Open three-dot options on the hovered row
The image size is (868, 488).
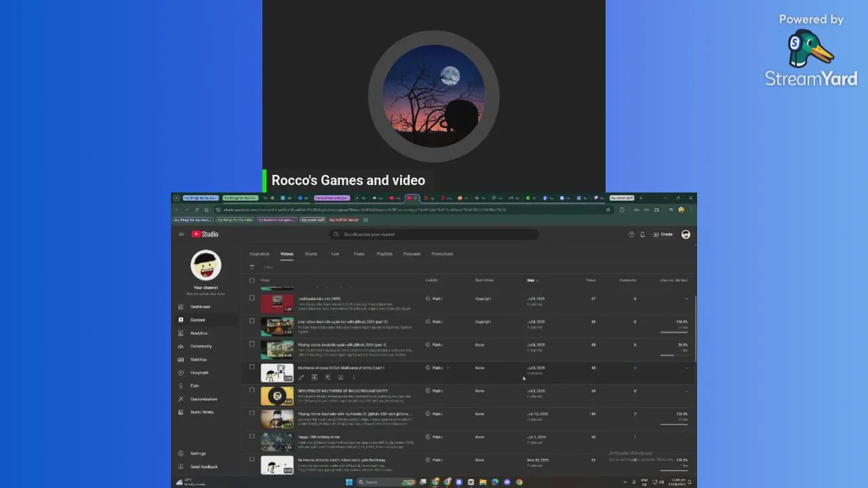coord(353,378)
